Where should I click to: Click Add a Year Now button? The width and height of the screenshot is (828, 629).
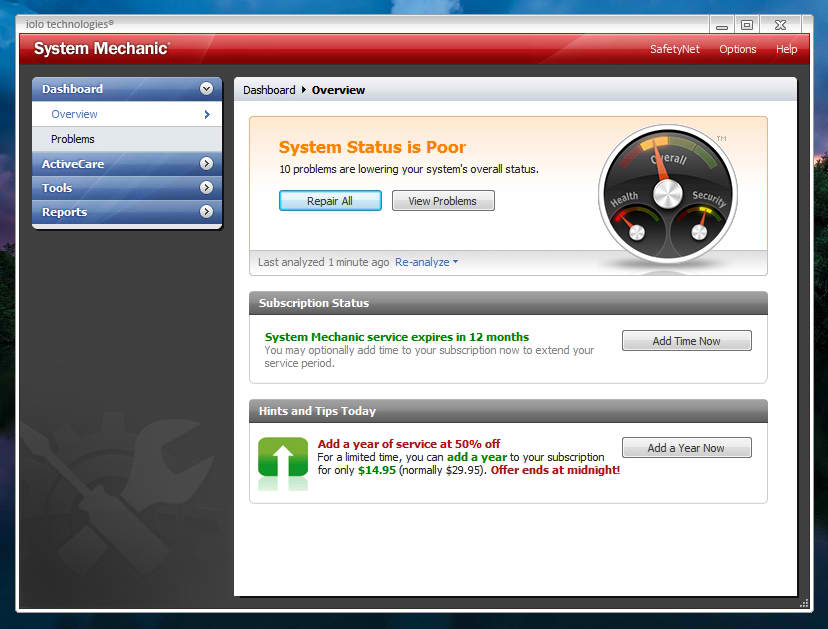(686, 447)
